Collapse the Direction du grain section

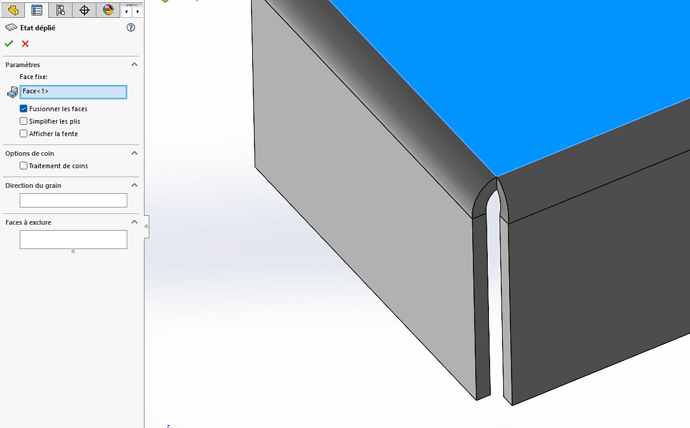tap(135, 185)
